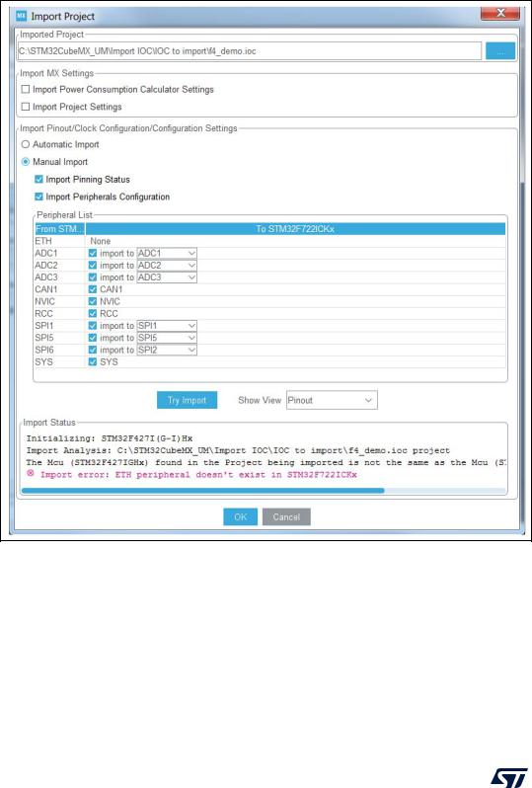Screen dimensions: 532x788
Task: Close the Import Project dialog
Action: pos(499,14)
